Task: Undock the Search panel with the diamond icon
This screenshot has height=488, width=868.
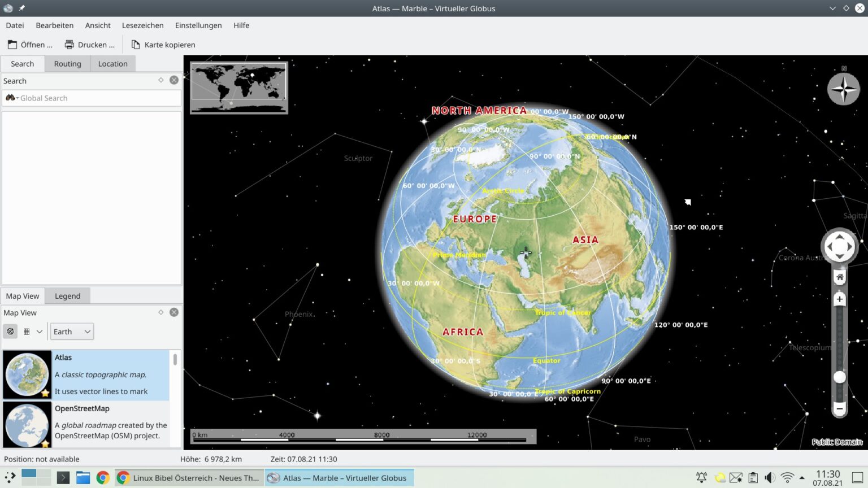Action: tap(160, 80)
